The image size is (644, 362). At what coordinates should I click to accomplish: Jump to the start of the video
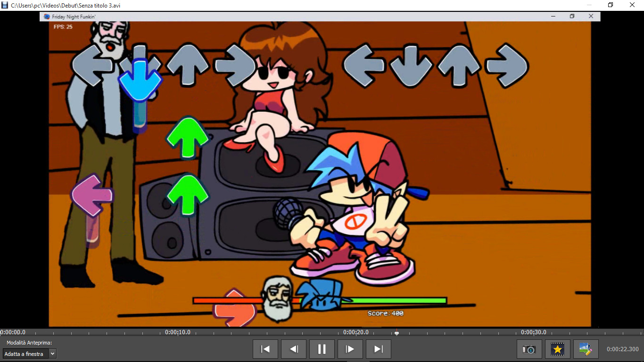[x=265, y=349]
